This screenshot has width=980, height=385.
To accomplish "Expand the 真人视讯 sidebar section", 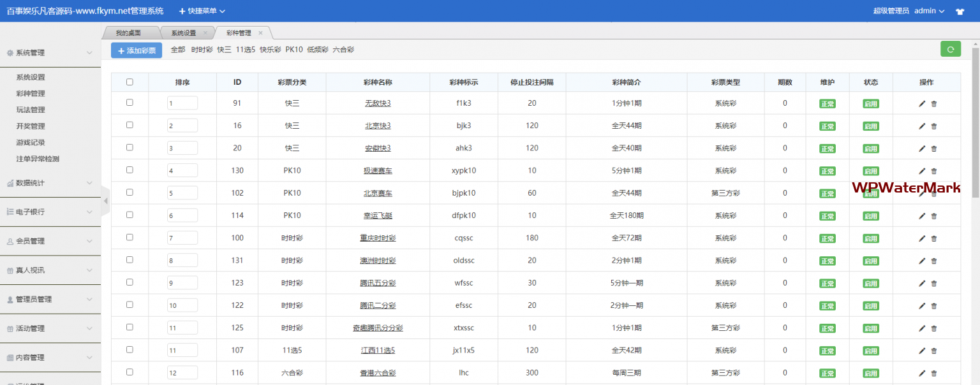I will [50, 270].
